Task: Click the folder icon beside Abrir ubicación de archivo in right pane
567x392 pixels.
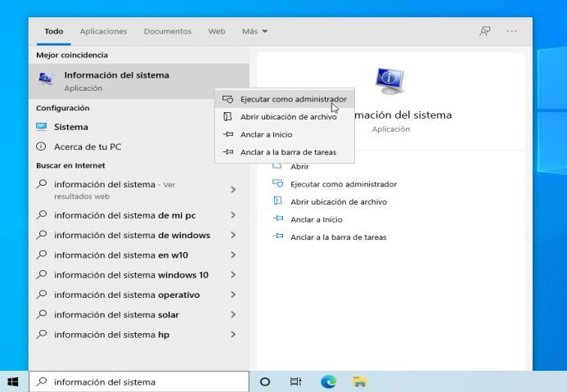Action: (277, 201)
